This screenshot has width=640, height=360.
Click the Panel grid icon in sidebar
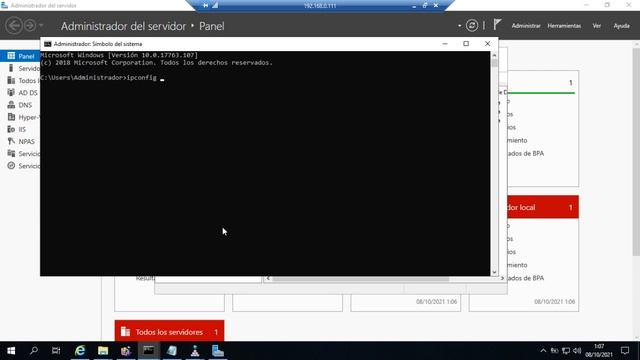point(11,56)
